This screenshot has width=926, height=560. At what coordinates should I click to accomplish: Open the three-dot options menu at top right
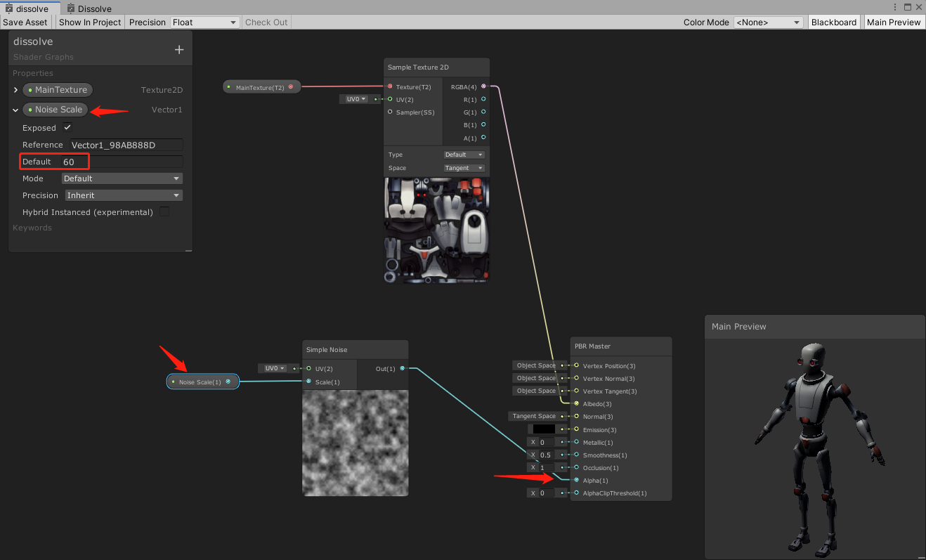(894, 8)
